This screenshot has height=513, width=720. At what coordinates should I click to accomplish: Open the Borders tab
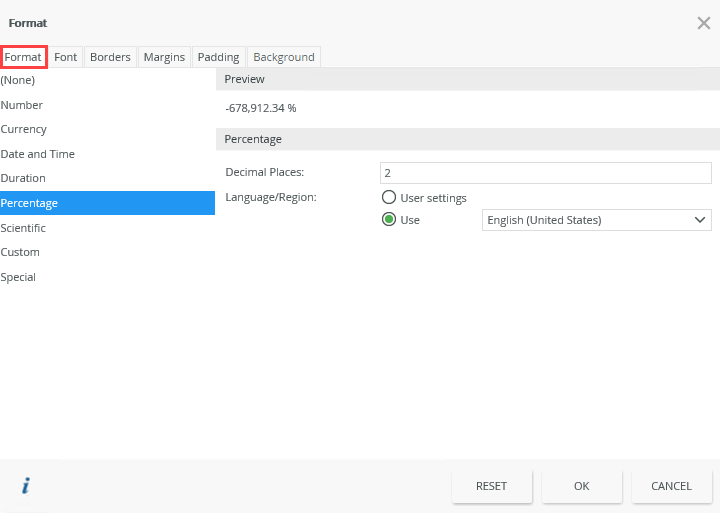click(110, 57)
